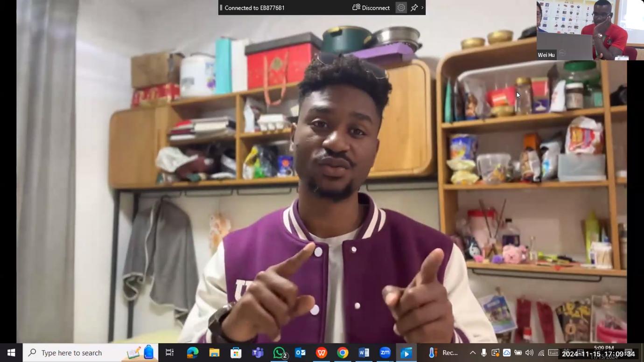Click the search highlights illustration in the search box

click(140, 353)
